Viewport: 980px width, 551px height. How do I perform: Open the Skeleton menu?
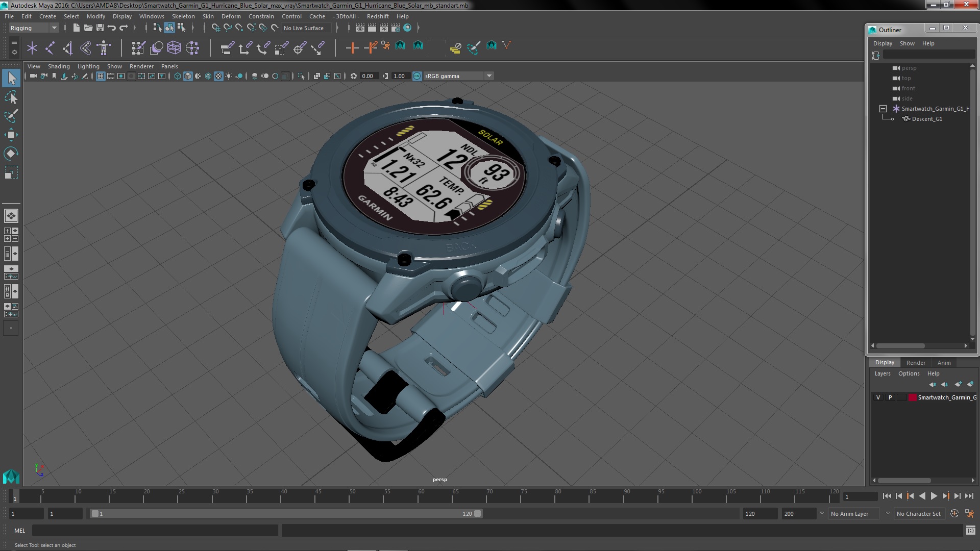(x=183, y=16)
